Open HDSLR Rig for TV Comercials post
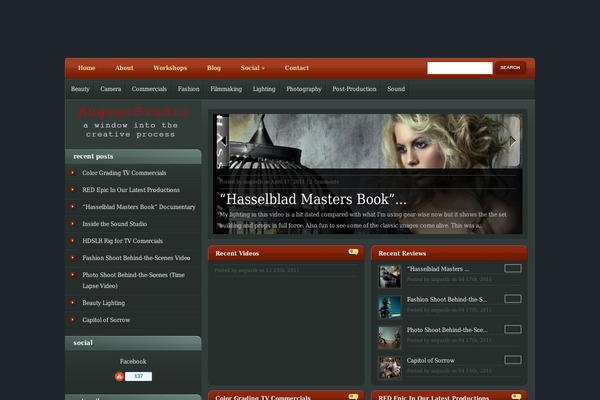Screen dimensions: 600x400 point(122,241)
